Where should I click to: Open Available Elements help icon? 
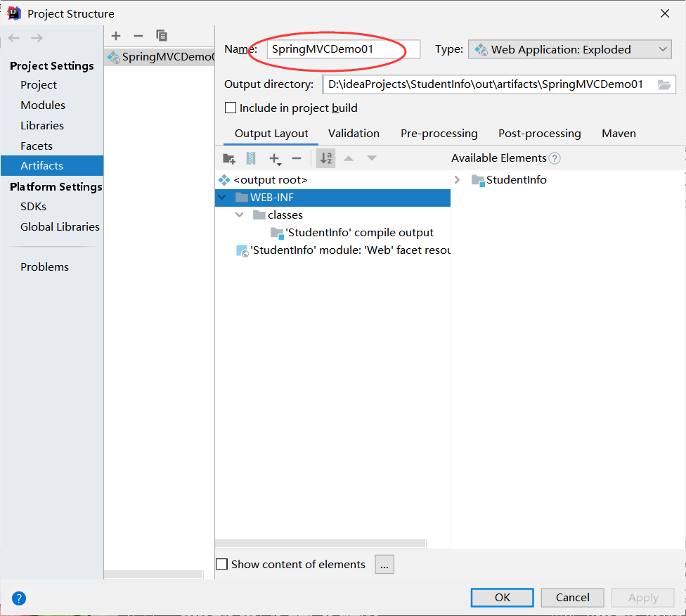click(x=555, y=158)
